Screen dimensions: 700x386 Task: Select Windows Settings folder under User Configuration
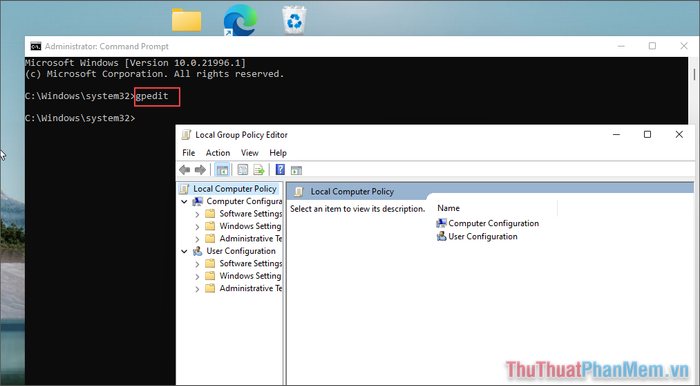coord(250,276)
